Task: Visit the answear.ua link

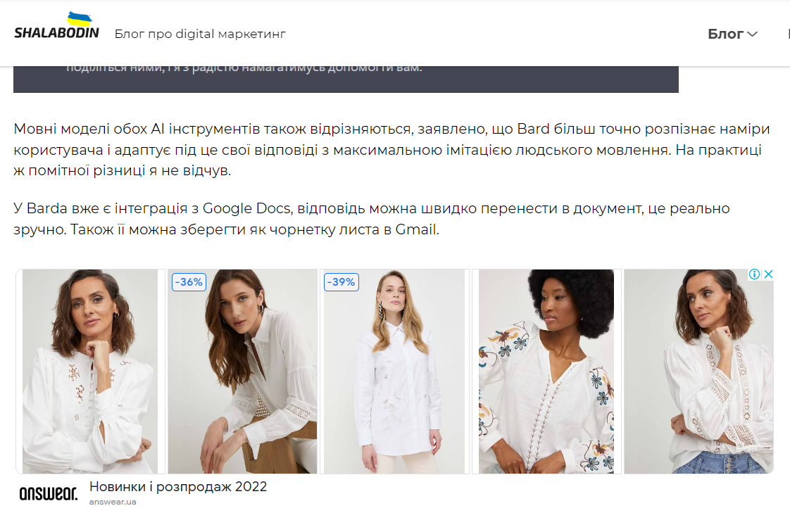Action: (113, 502)
